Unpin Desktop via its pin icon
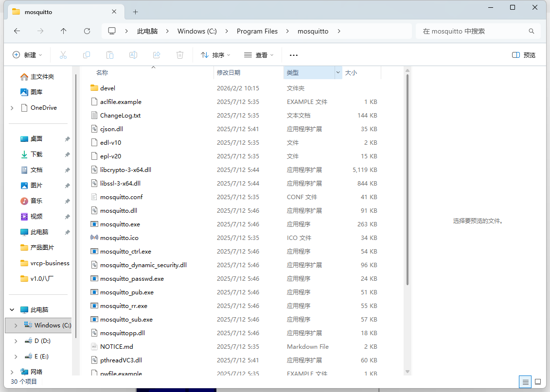Image resolution: width=550 pixels, height=392 pixels. pos(67,139)
